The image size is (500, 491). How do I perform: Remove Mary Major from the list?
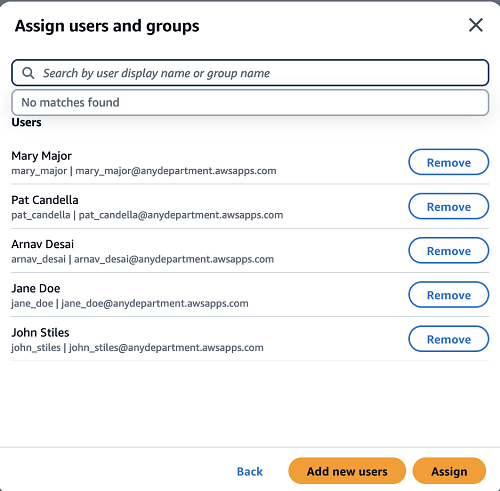[449, 162]
